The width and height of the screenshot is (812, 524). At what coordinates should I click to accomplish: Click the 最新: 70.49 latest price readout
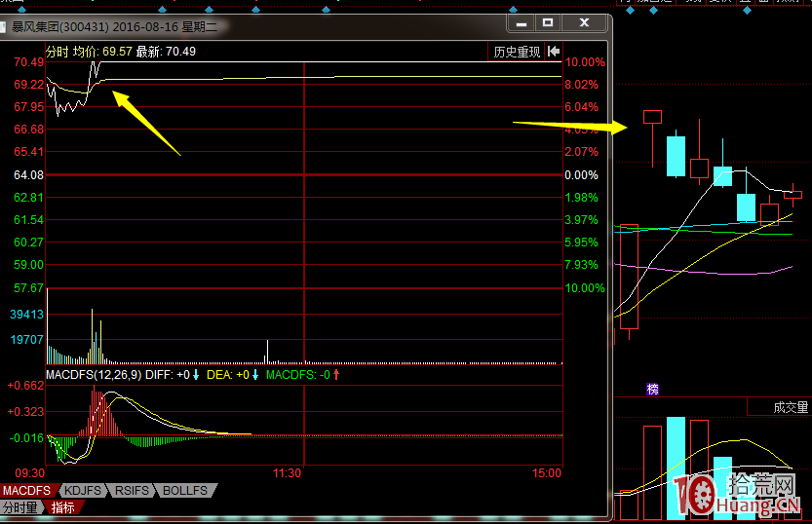(x=166, y=52)
